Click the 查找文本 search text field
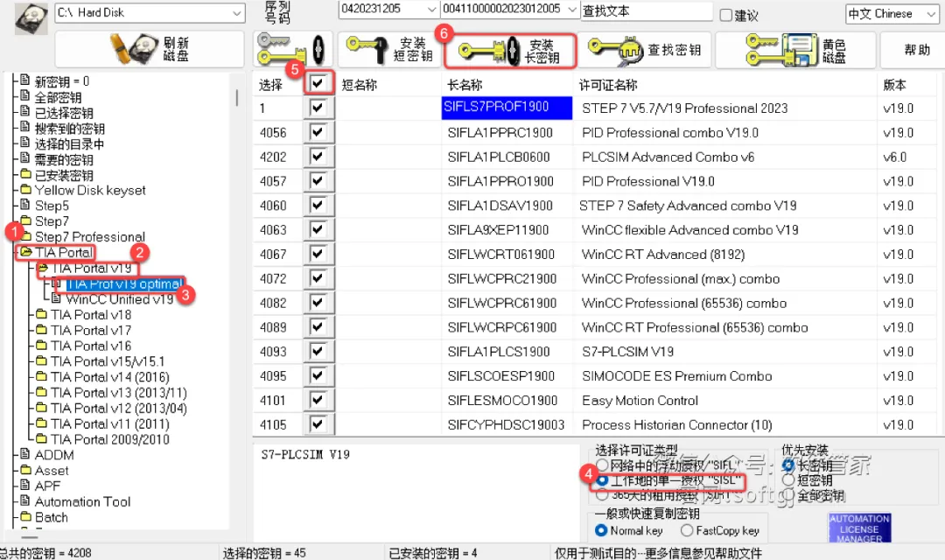 tap(646, 10)
